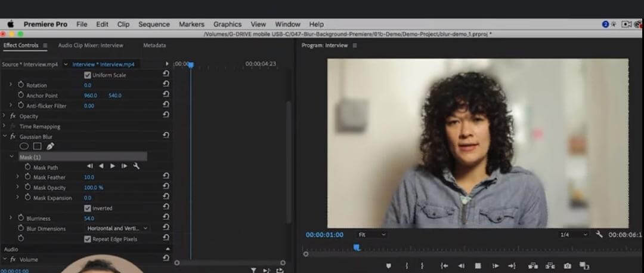This screenshot has width=644, height=273.
Task: Export frame with the camera icon
Action: 567,266
